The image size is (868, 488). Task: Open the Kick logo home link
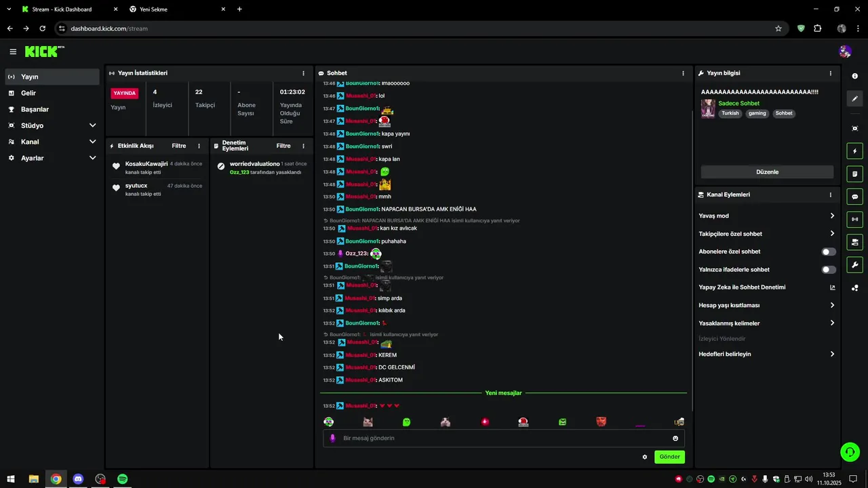(45, 52)
